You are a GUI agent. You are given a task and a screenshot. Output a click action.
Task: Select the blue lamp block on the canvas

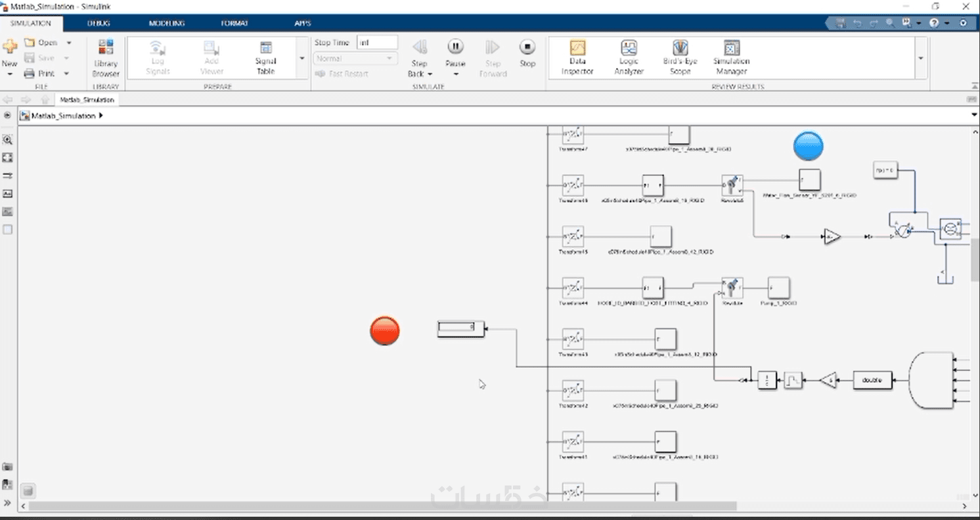(x=808, y=146)
